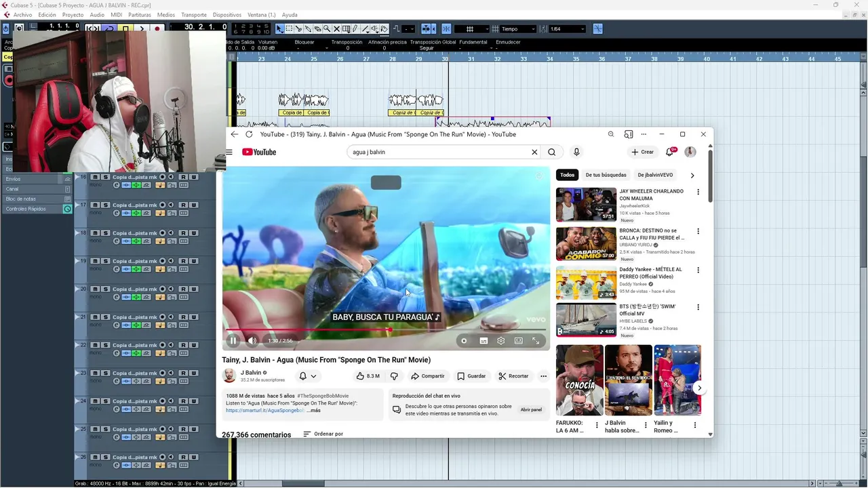This screenshot has width=868, height=488.
Task: Open the Tiempo grid type dropdown
Action: pos(518,29)
